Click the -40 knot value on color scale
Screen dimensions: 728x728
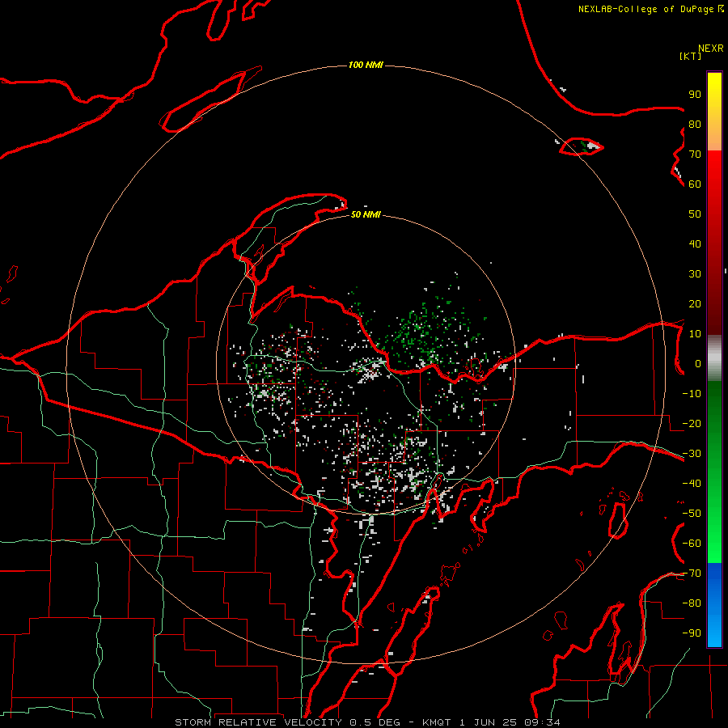point(692,484)
